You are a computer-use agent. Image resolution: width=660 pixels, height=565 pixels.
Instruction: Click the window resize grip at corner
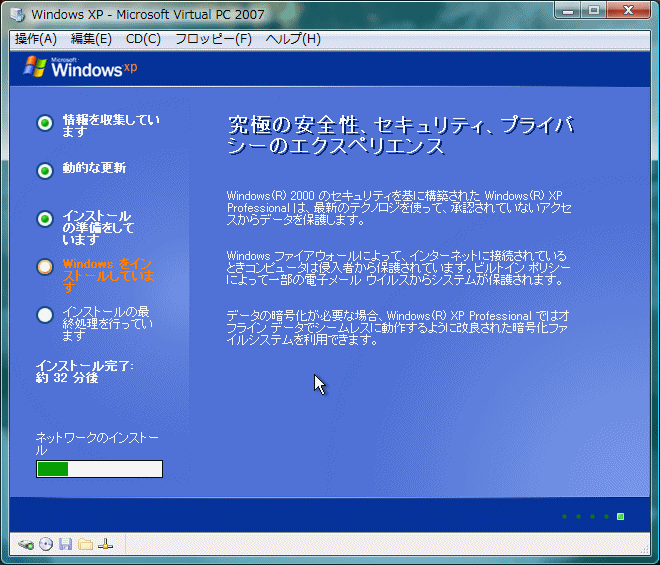pos(645,549)
